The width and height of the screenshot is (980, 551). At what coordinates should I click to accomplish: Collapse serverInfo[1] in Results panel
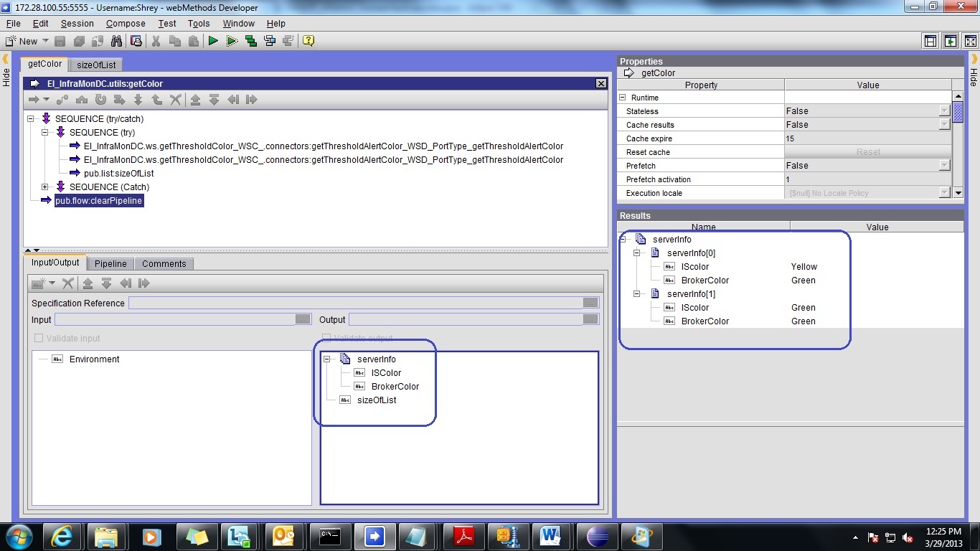click(636, 293)
